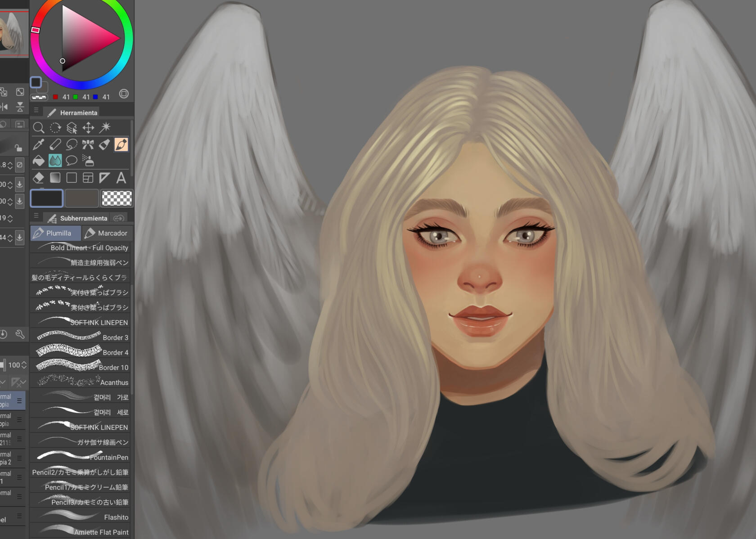This screenshot has width=756, height=539.
Task: Activate the Fill bucket tool
Action: pyautogui.click(x=39, y=161)
